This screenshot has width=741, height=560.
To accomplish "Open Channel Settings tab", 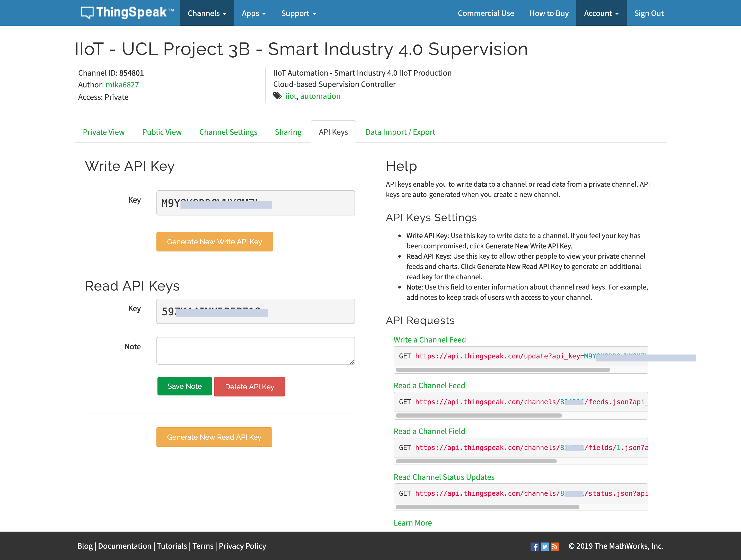I will [228, 132].
